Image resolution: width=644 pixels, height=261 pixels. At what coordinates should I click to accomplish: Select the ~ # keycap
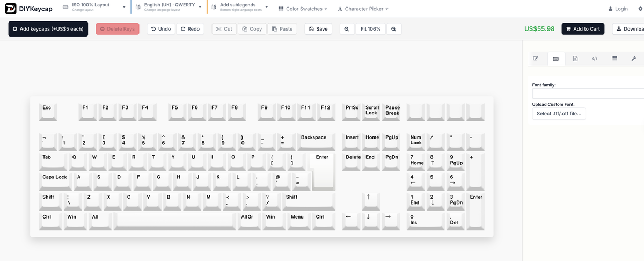301,182
